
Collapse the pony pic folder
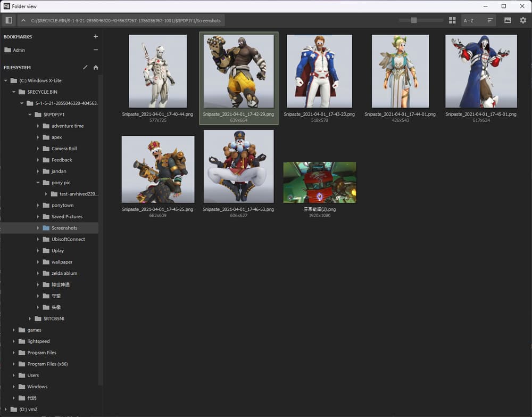(38, 183)
